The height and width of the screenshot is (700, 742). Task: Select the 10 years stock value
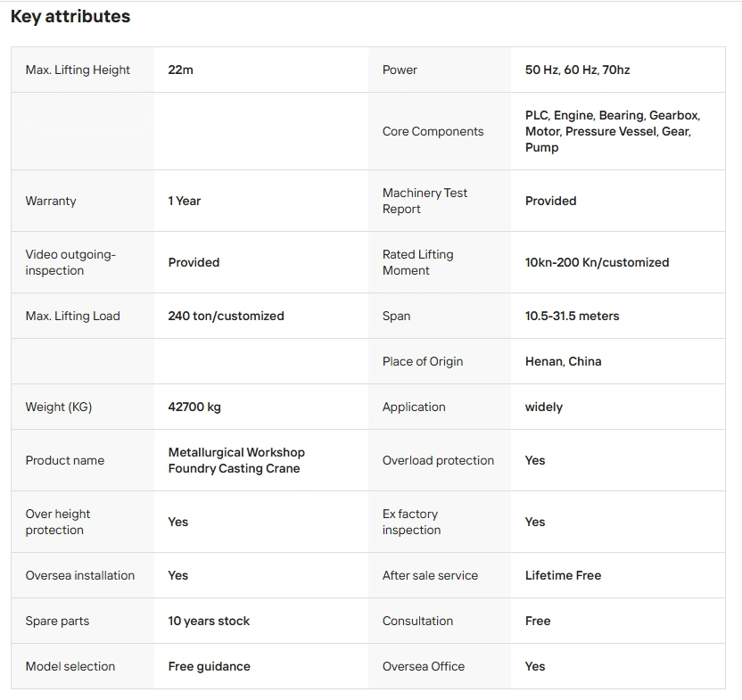click(x=209, y=621)
